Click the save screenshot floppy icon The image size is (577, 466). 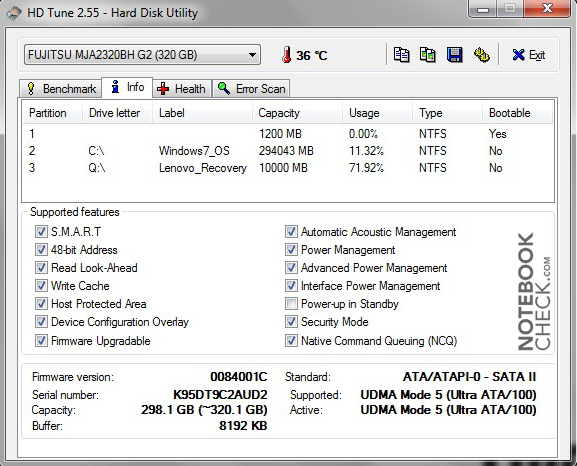[x=454, y=55]
